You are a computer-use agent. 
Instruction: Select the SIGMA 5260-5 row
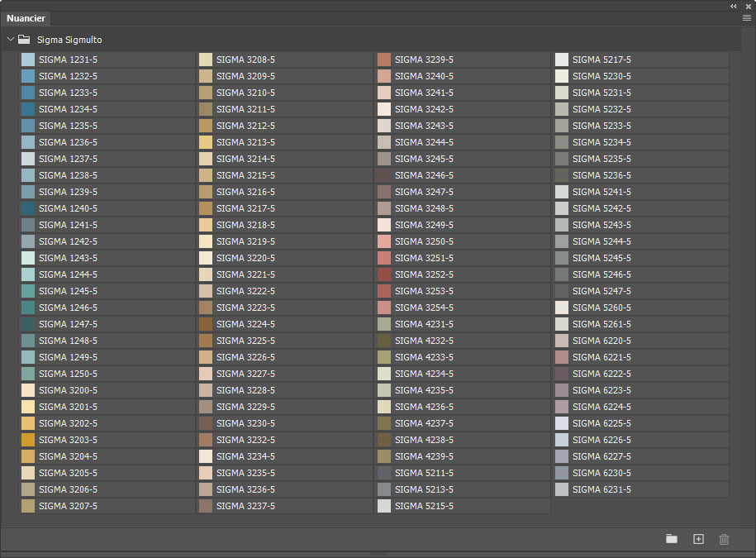641,308
